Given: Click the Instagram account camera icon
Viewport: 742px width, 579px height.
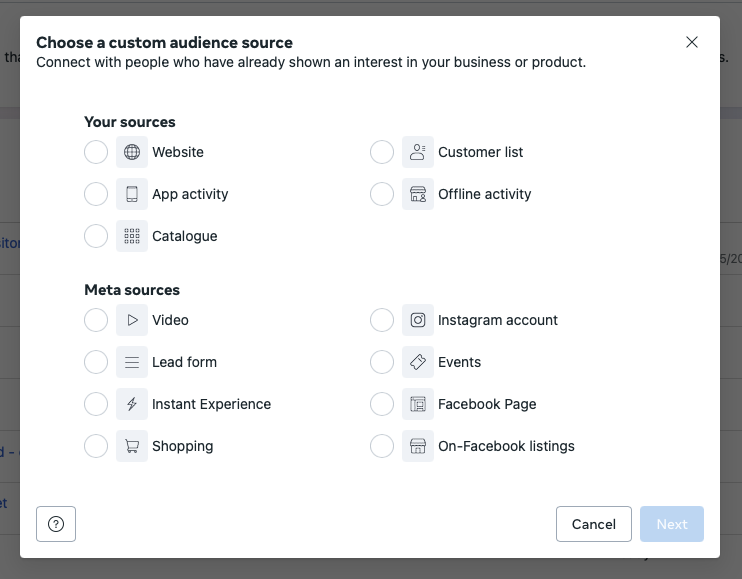Looking at the screenshot, I should point(418,320).
